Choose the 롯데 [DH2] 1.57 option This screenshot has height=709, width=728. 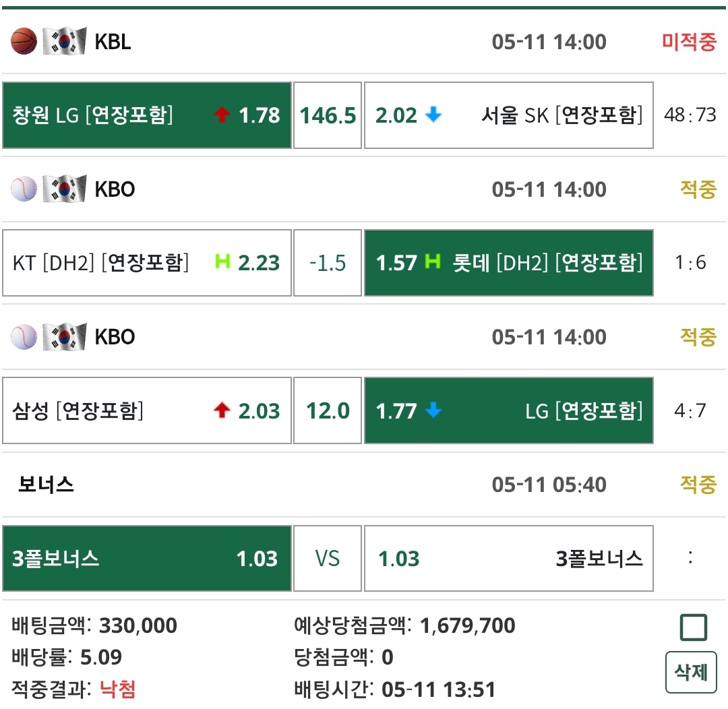pyautogui.click(x=508, y=263)
